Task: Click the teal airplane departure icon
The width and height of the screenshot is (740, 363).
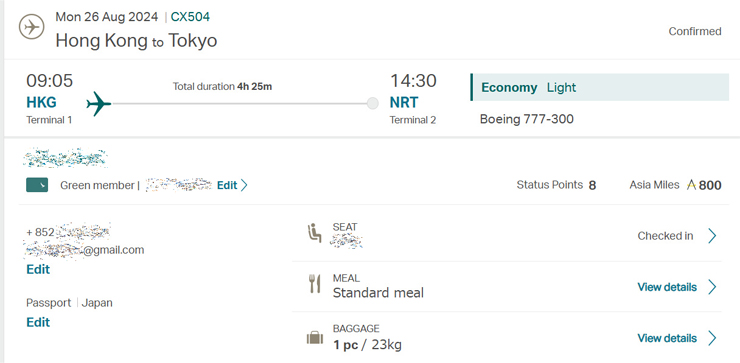Action: [x=99, y=104]
